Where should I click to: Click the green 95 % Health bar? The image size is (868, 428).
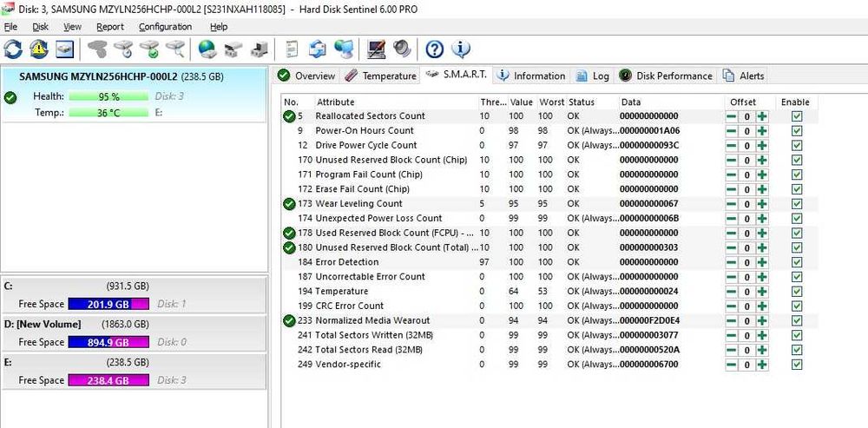point(108,97)
